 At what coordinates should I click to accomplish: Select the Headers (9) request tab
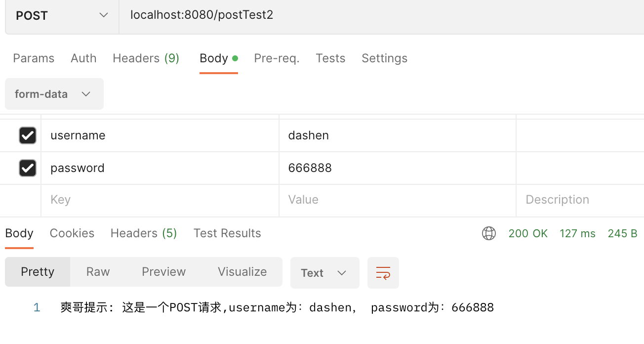point(146,58)
